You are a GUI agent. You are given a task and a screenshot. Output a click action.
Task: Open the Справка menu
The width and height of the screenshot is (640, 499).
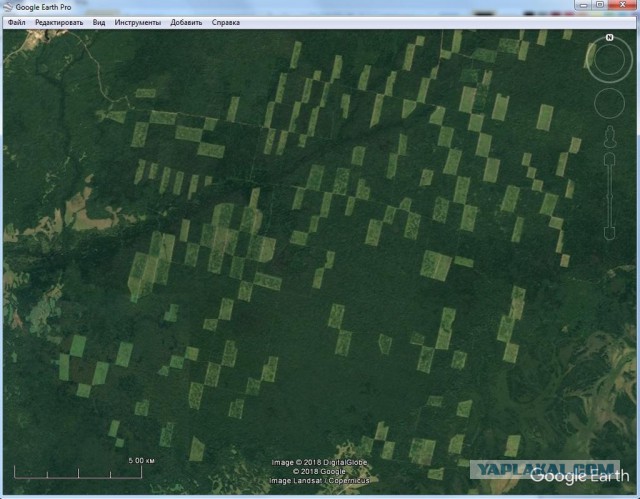226,22
